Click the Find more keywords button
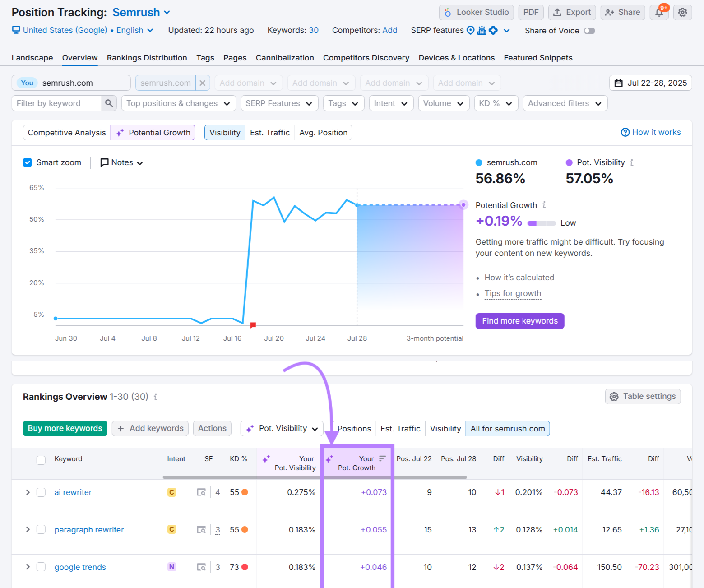Screen dimensions: 704x588 tap(519, 320)
